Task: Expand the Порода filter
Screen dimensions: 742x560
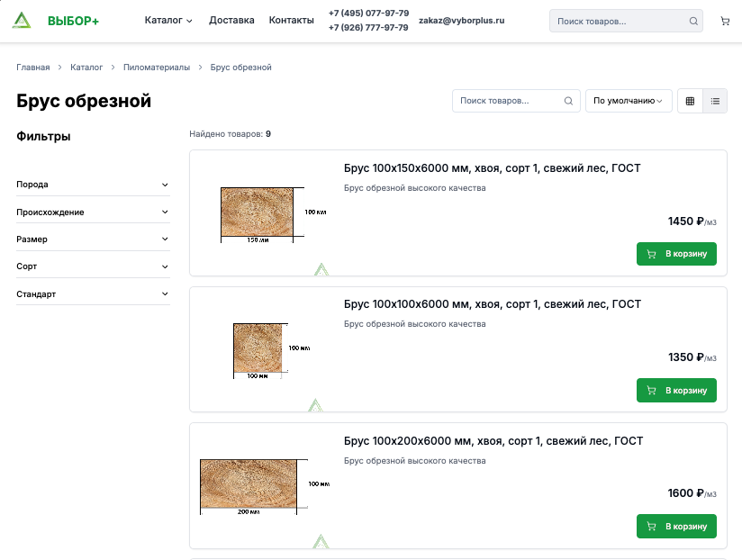Action: pyautogui.click(x=93, y=185)
